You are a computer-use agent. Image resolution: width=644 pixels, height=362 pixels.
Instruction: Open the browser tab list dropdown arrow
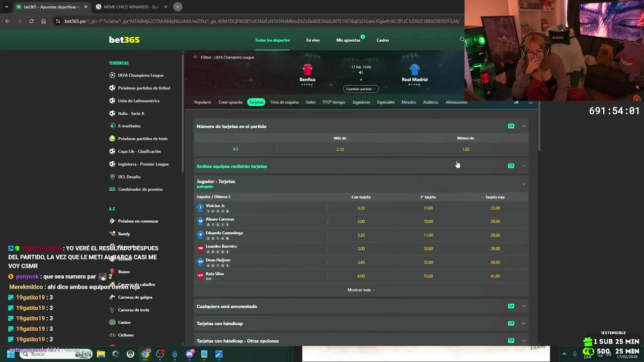[x=6, y=7]
